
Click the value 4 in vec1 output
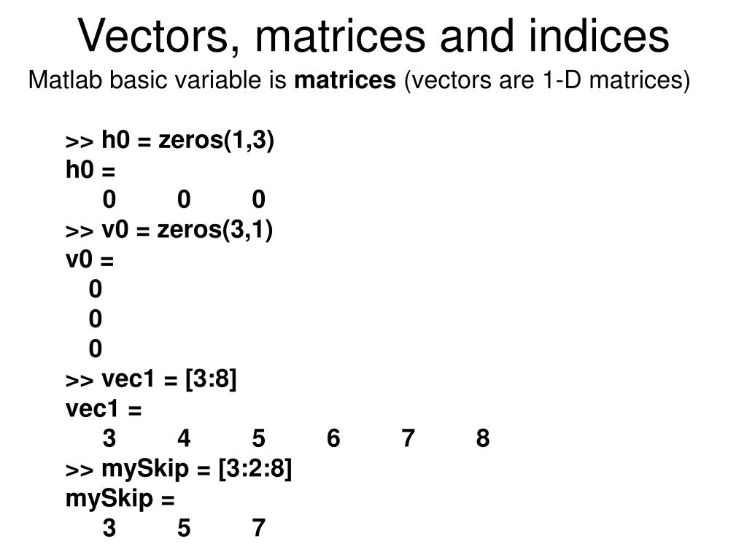coord(184,438)
